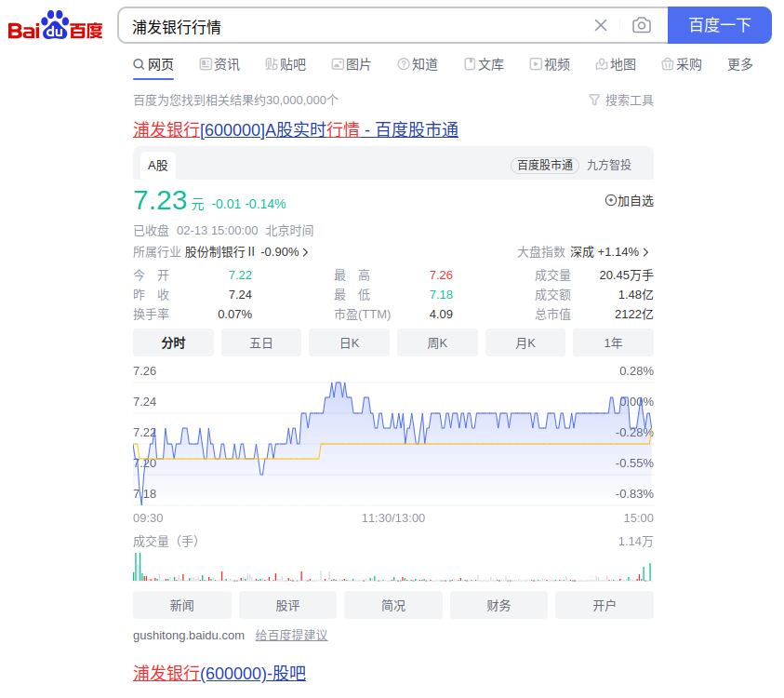This screenshot has height=698, width=784.
Task: Show the 五日 chart
Action: tap(261, 342)
